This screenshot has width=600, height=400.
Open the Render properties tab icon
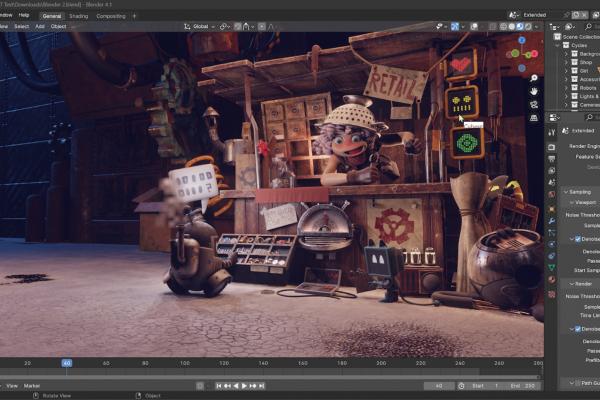click(551, 147)
